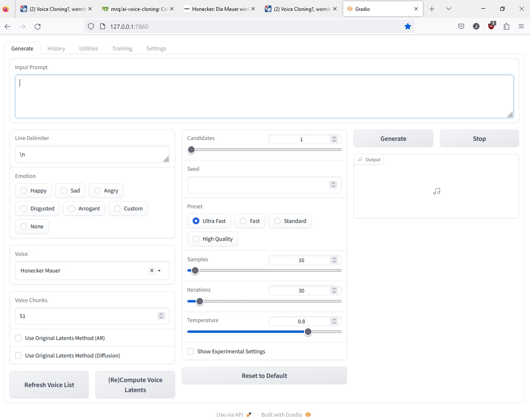Switch to the Utilities tab
Viewport: 530px width, 420px height.
89,48
